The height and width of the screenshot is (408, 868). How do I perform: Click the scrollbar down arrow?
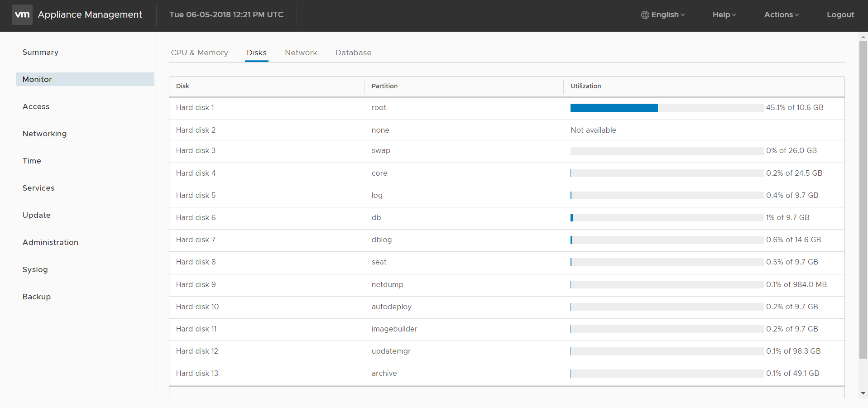click(x=863, y=394)
